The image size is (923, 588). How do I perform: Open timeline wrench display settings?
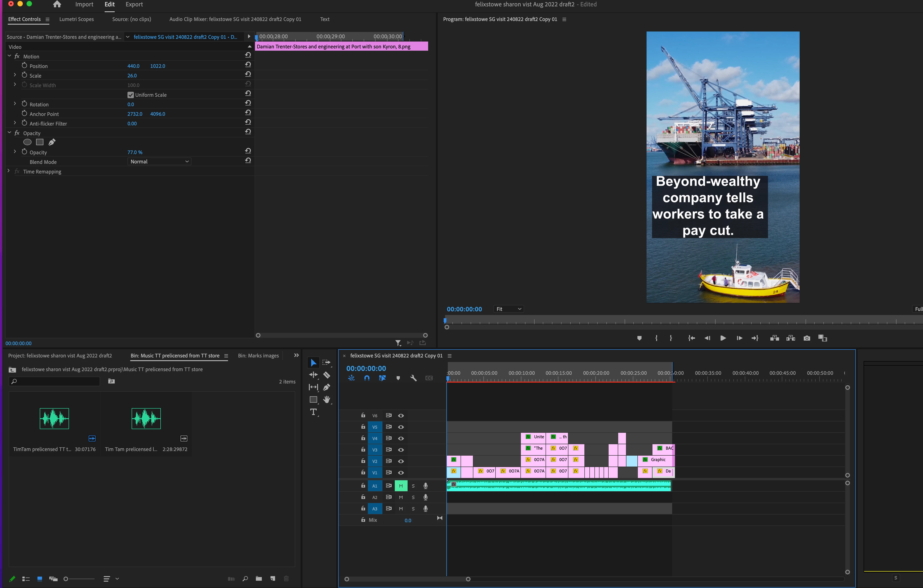413,378
